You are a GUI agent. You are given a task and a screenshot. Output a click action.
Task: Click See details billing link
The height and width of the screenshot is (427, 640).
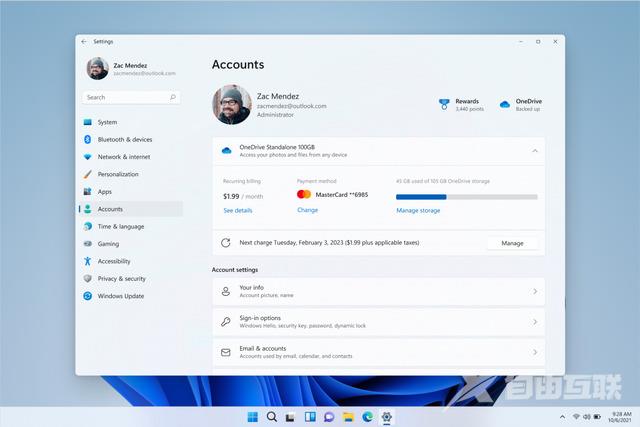tap(238, 211)
